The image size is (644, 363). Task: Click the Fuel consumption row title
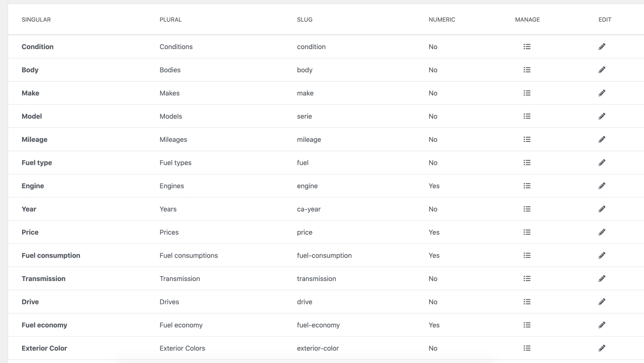click(x=51, y=255)
